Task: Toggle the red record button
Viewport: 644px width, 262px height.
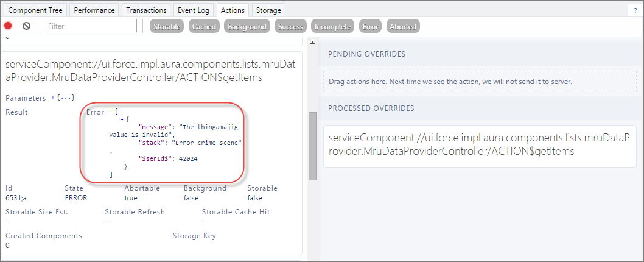Action: (x=8, y=26)
